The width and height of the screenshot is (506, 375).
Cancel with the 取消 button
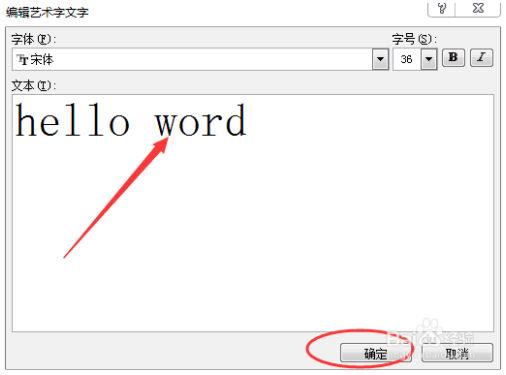pos(457,353)
